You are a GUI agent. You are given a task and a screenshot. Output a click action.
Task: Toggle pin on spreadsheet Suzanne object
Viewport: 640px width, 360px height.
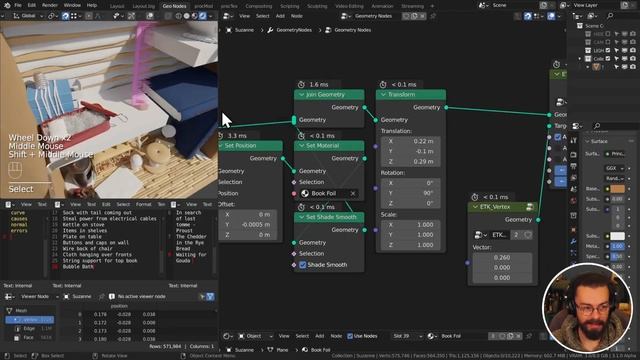[101, 297]
